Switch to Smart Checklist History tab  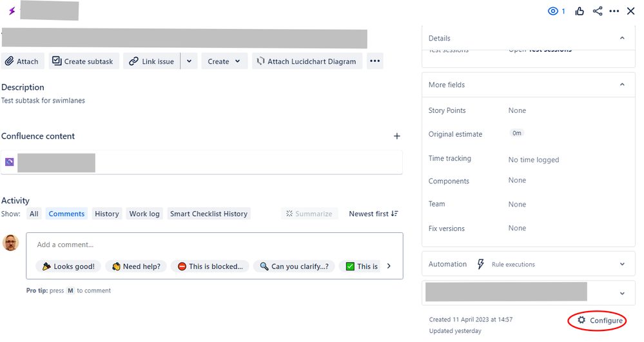209,214
